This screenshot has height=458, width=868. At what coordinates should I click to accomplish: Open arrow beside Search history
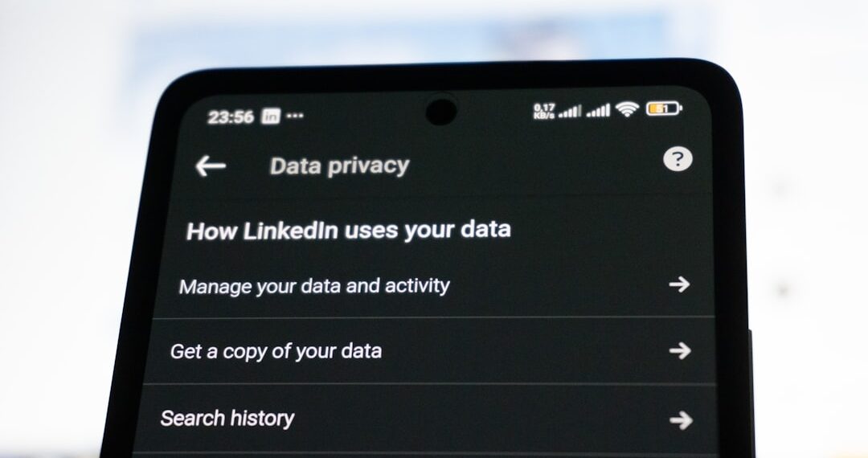click(681, 420)
